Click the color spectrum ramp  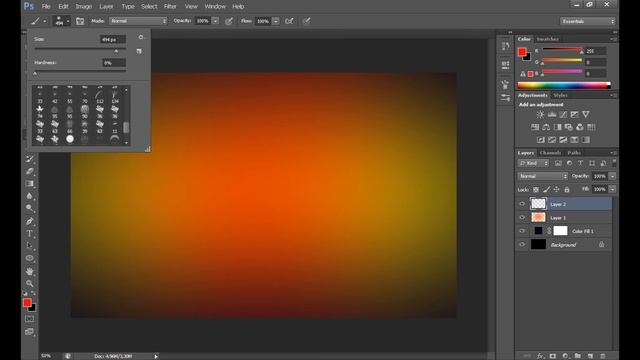564,85
